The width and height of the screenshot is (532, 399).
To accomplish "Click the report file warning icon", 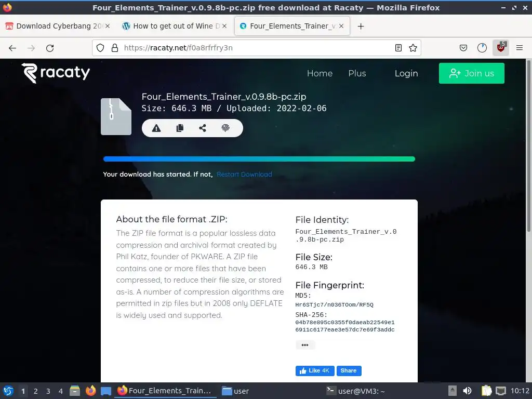I will coord(156,128).
